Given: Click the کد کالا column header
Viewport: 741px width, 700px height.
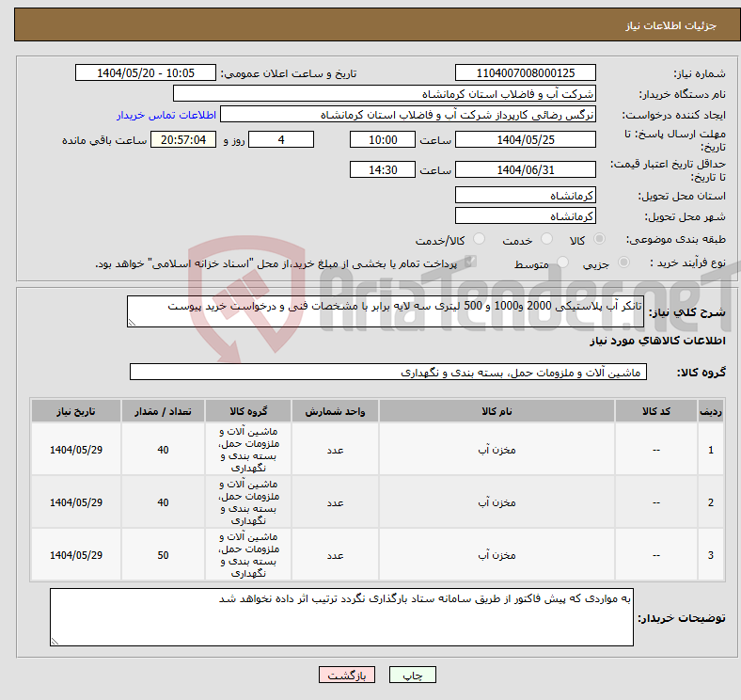Looking at the screenshot, I should pos(656,411).
